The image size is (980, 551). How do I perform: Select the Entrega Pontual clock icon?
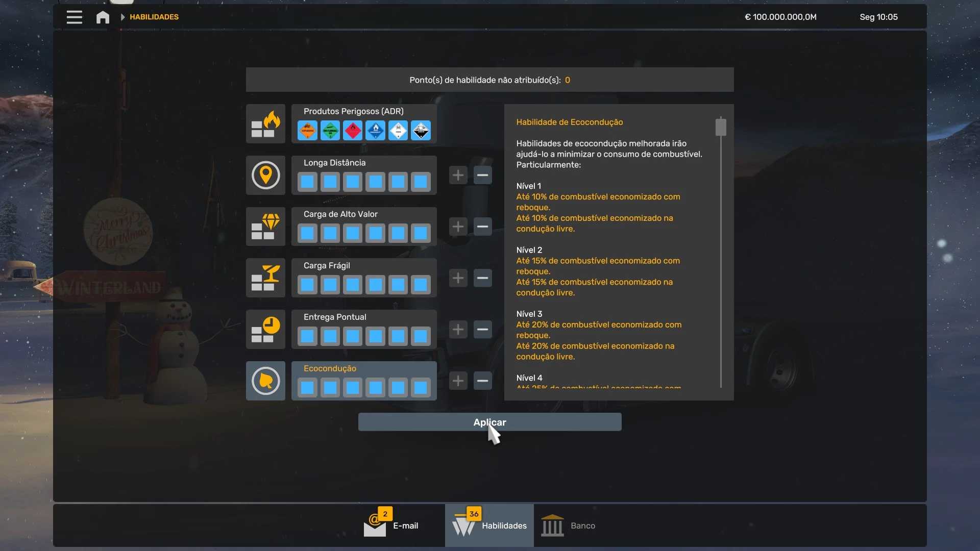[x=265, y=330]
